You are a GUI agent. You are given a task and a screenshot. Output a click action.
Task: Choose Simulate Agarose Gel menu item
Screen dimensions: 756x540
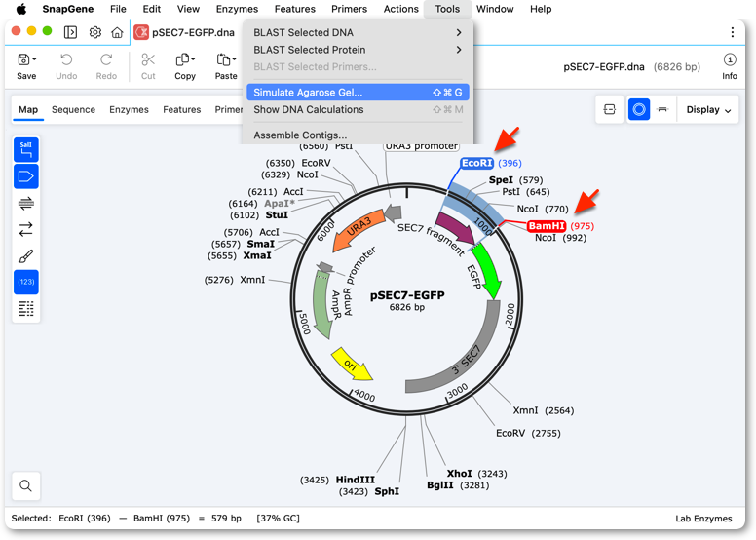click(x=358, y=93)
